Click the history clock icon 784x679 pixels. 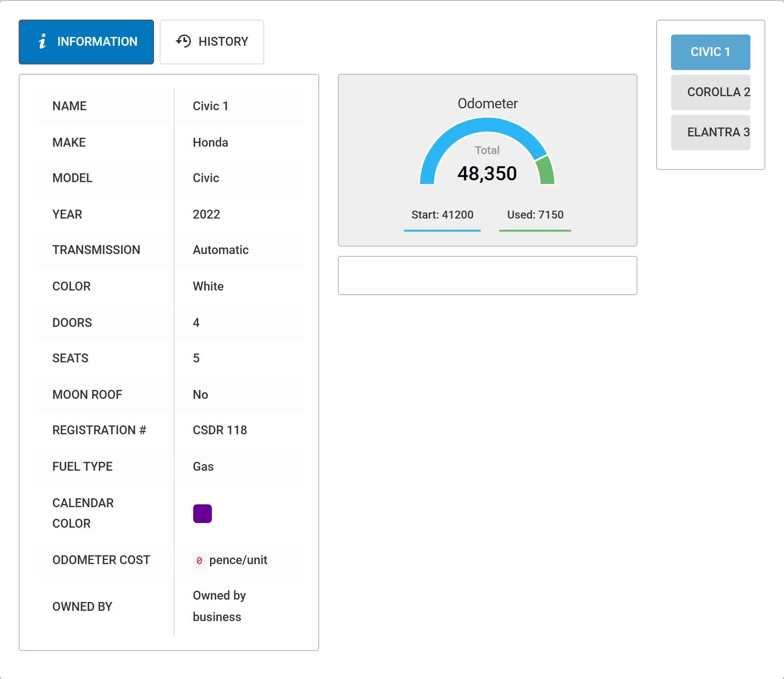click(x=183, y=41)
